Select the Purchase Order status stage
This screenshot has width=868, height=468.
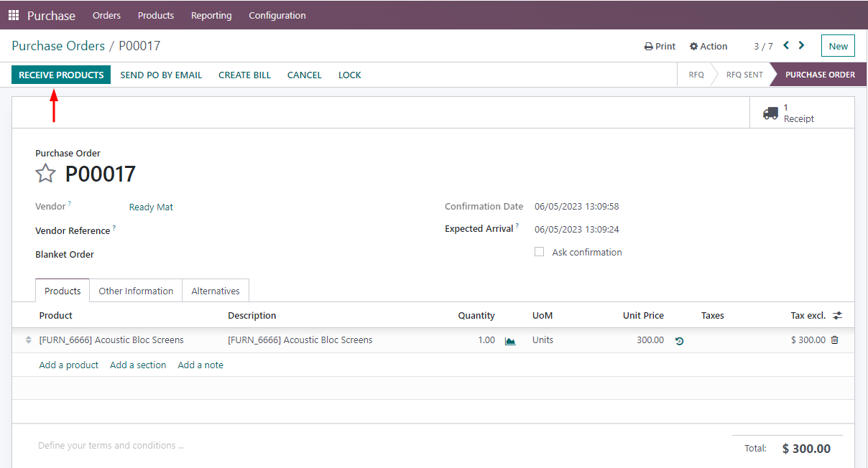820,75
